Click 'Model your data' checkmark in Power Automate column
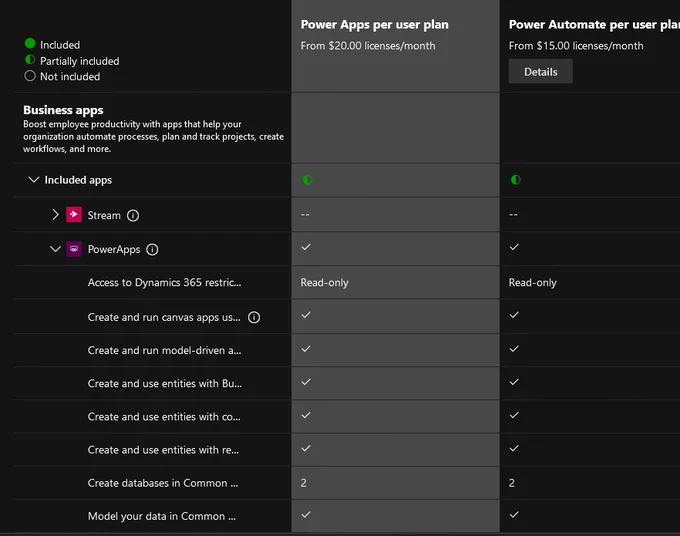This screenshot has height=536, width=680. point(514,515)
